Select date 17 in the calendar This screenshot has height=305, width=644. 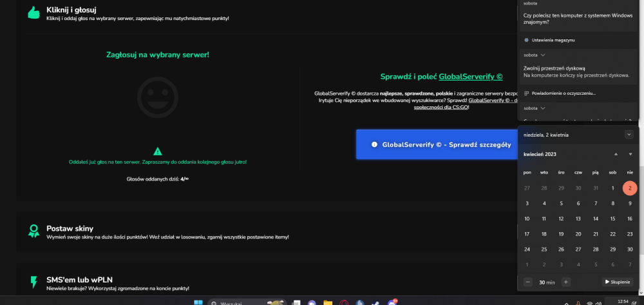tap(527, 234)
